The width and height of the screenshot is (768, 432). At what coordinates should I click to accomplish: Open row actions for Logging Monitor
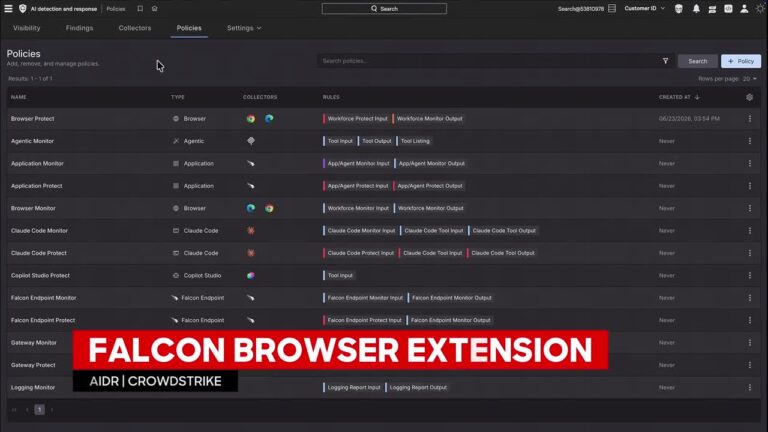749,387
